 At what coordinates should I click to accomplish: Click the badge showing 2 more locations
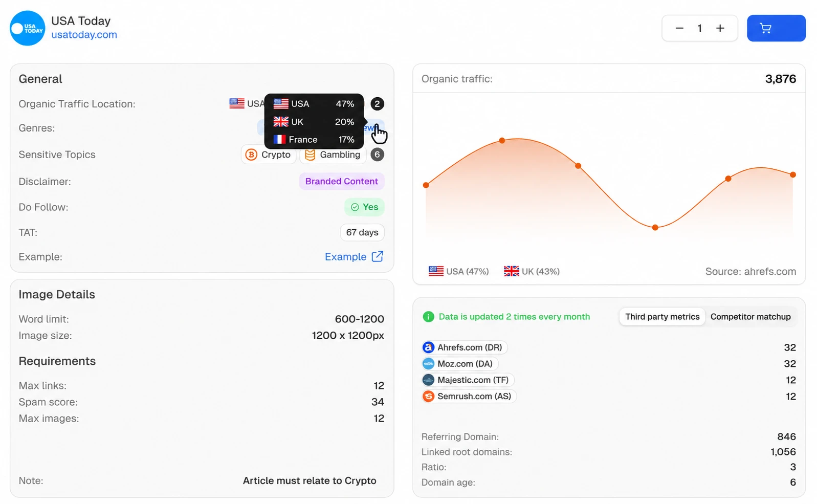coord(377,104)
